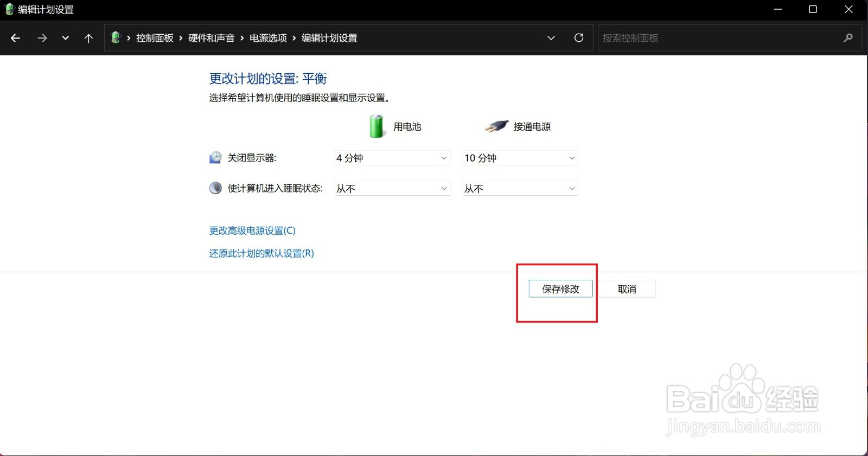This screenshot has width=868, height=456.
Task: Click the 使计算机进入睡眠状态 label
Action: (275, 188)
